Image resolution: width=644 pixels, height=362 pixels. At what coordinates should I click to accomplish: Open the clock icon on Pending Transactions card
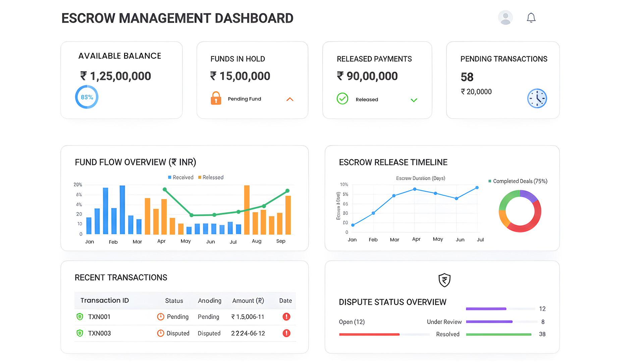pos(537,98)
